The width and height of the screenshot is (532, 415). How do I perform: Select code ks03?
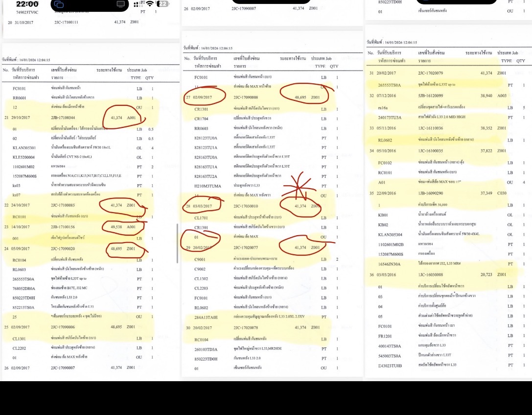[x=16, y=185]
